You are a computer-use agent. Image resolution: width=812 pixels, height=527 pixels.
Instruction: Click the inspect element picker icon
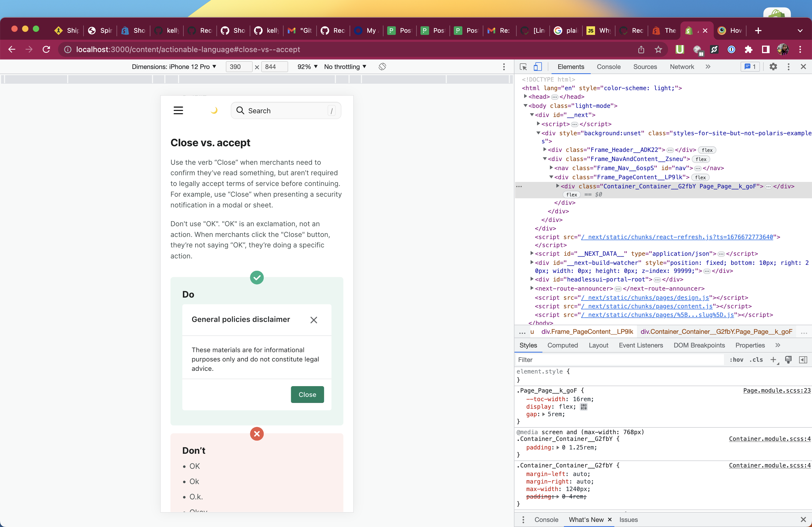point(523,67)
